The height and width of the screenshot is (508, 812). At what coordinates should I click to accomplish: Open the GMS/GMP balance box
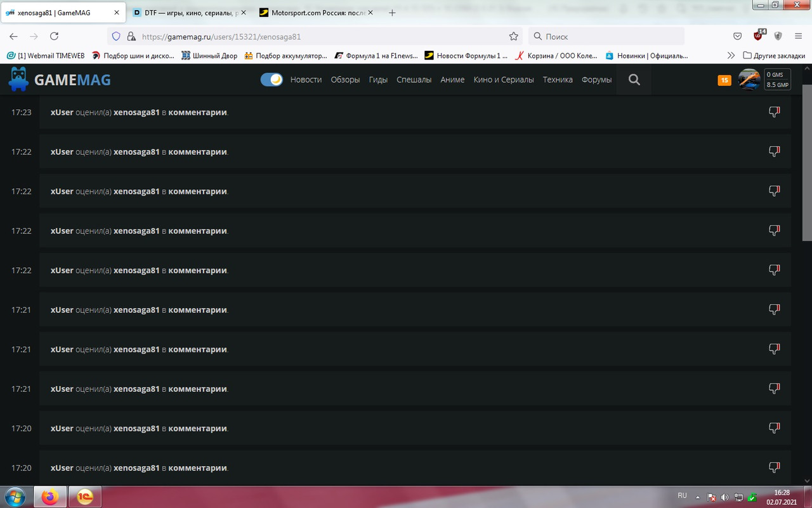click(x=777, y=79)
